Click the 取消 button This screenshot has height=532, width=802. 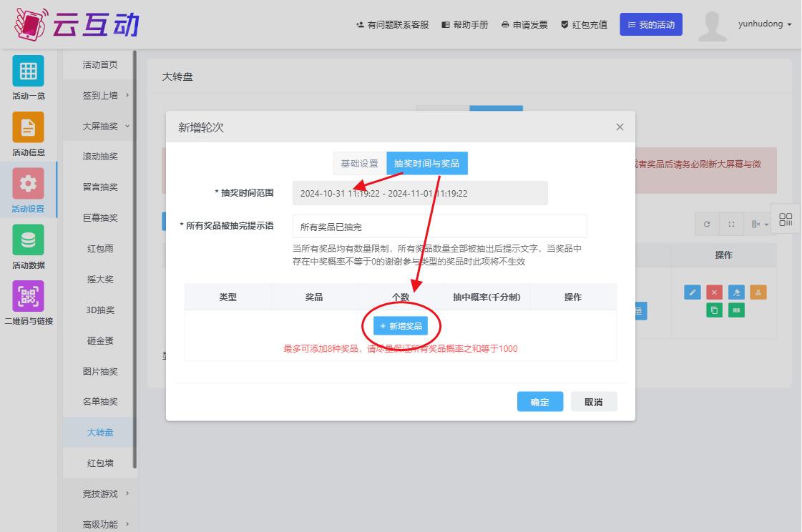593,402
